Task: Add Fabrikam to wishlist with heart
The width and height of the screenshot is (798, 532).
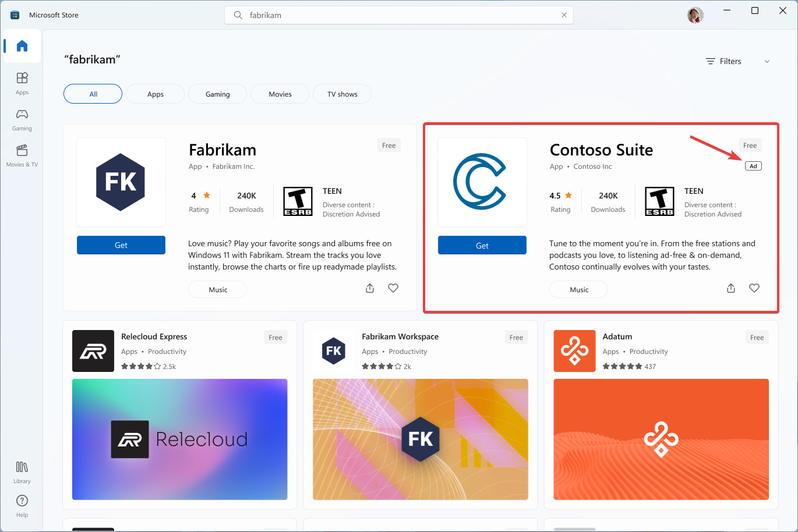Action: (x=393, y=288)
